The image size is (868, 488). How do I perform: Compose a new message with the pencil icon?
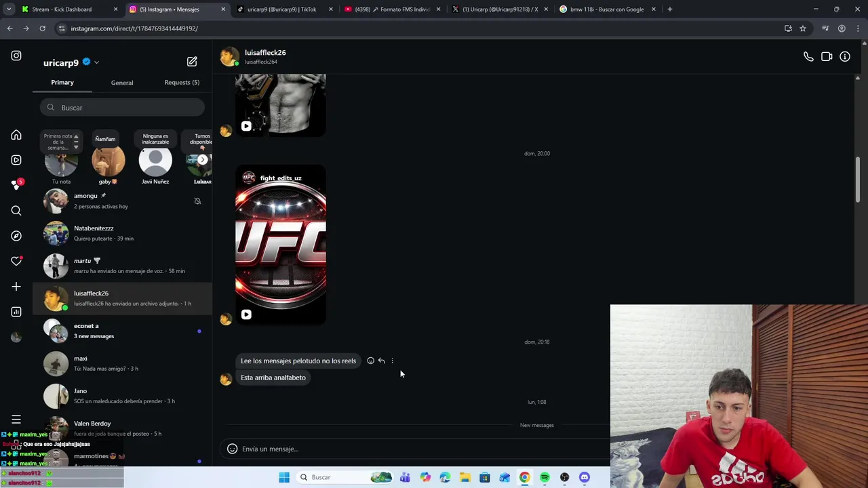[192, 62]
